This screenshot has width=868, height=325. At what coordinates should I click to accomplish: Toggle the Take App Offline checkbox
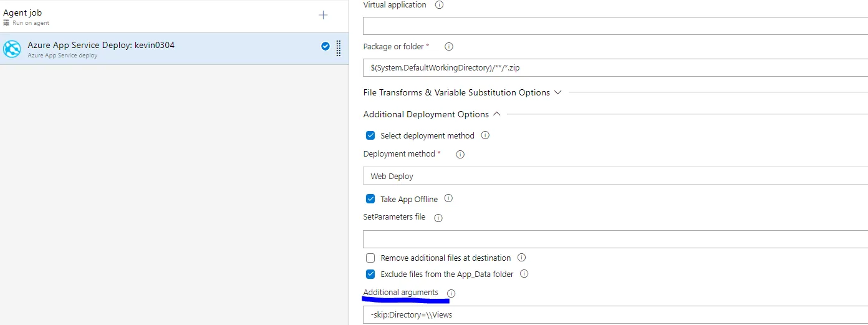coord(370,199)
